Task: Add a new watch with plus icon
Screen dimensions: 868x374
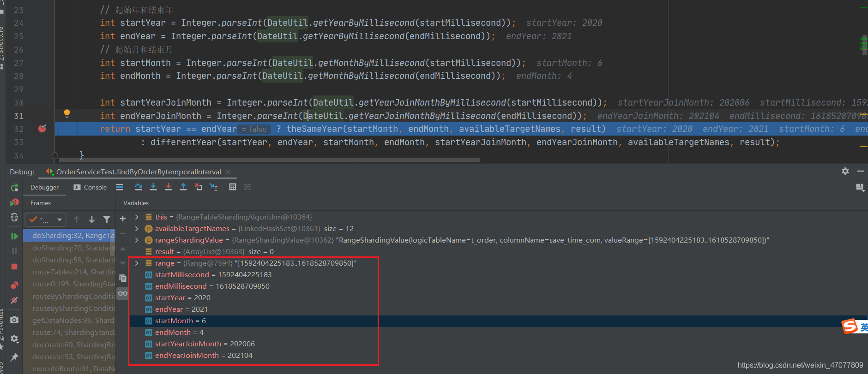Action: [x=123, y=219]
